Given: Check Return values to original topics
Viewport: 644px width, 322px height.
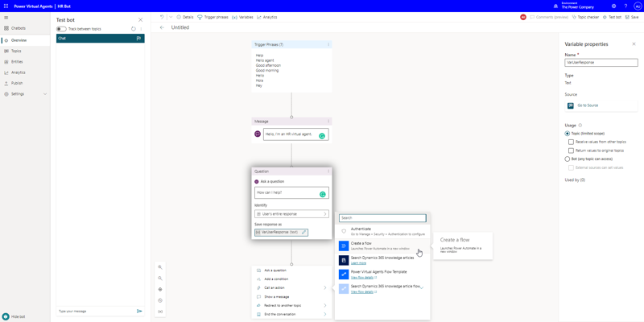Looking at the screenshot, I should pyautogui.click(x=571, y=151).
